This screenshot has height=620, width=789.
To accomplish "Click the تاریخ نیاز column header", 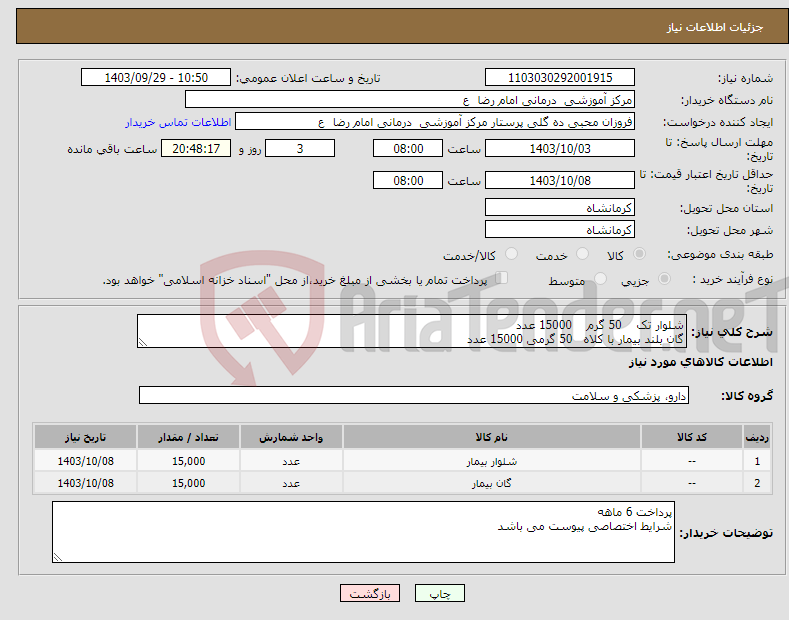I will click(x=86, y=437).
